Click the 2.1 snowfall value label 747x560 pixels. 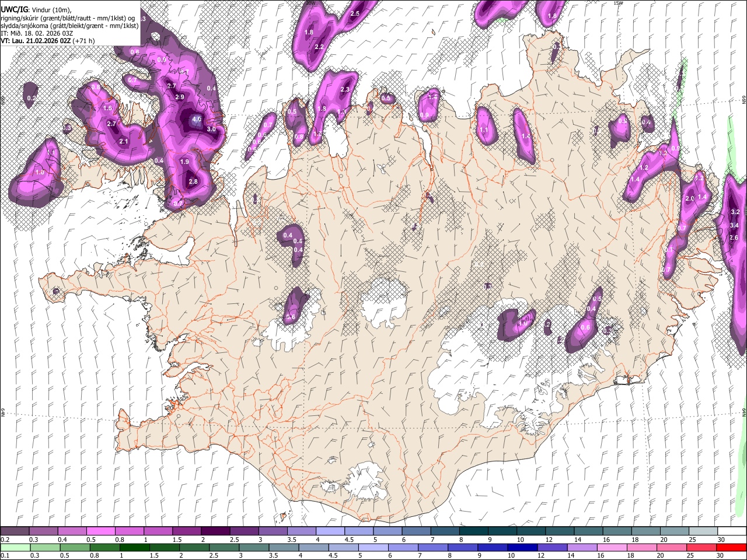(x=123, y=142)
